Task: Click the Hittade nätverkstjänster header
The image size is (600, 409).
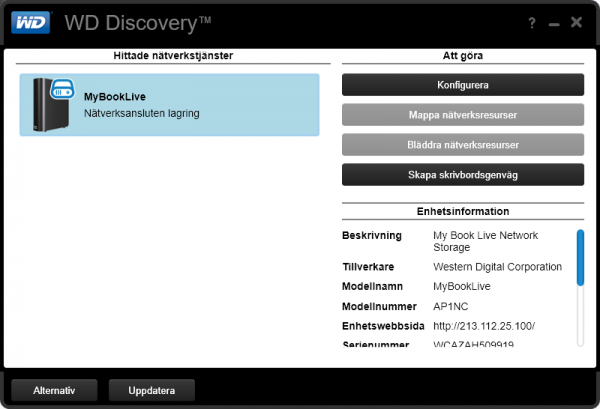Action: click(x=169, y=55)
